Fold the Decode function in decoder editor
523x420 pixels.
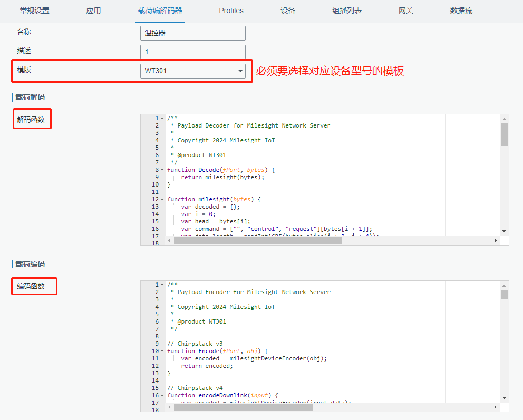point(162,170)
